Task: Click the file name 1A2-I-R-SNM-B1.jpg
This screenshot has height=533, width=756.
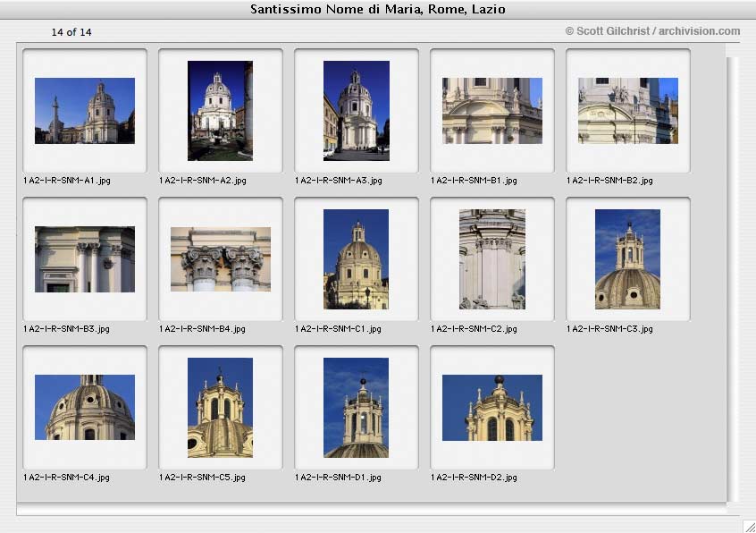Action: tap(474, 181)
